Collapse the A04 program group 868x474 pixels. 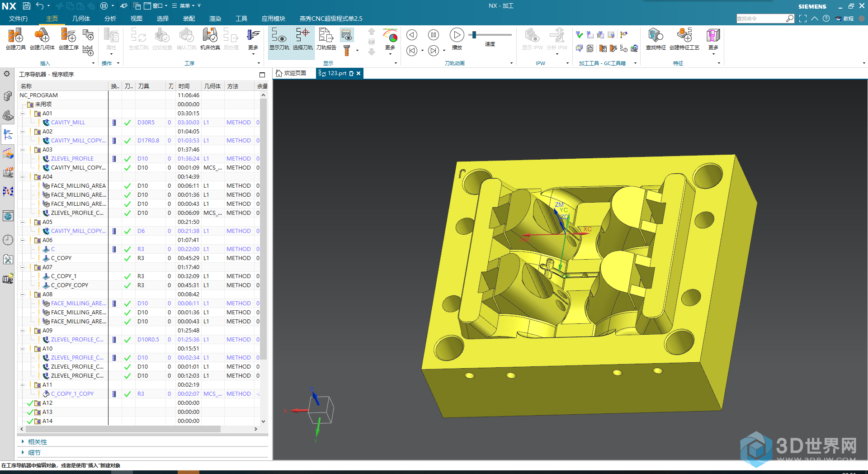point(22,177)
